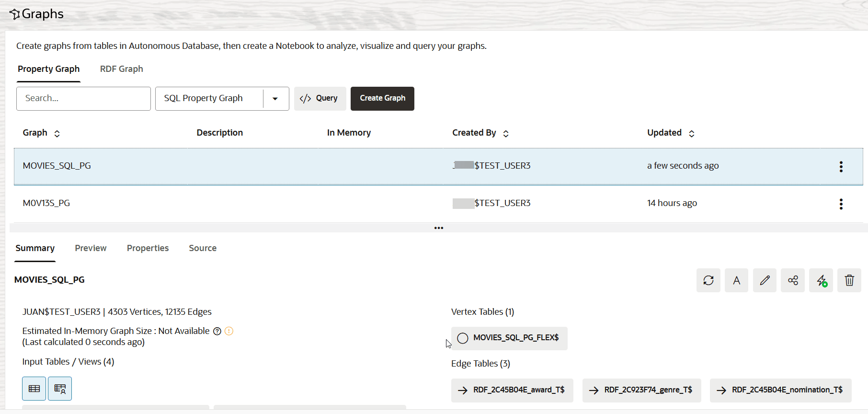
Task: Click 'a few seconds ago' updated cell
Action: [x=683, y=166]
